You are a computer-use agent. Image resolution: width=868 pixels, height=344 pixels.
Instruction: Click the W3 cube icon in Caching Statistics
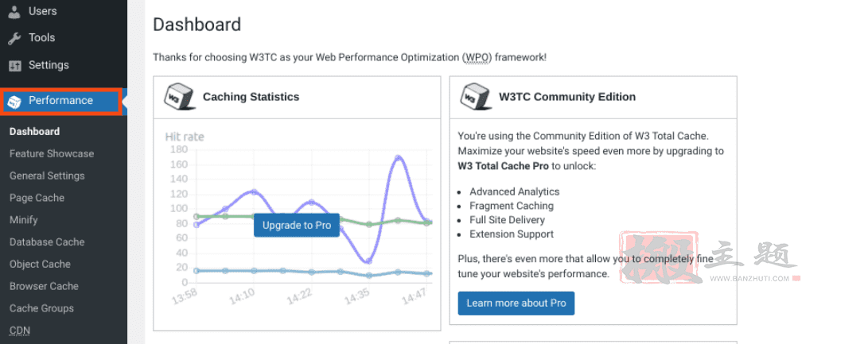179,98
